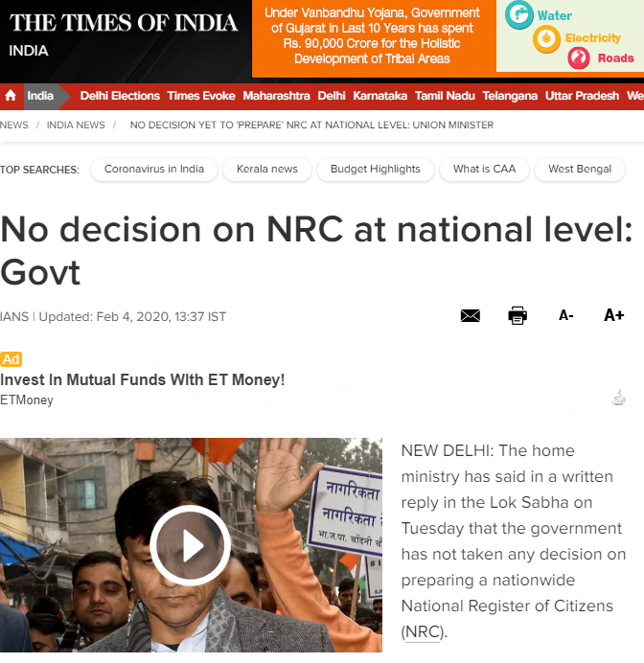This screenshot has height=663, width=644.
Task: Decrease font size with A- icon
Action: (x=565, y=315)
